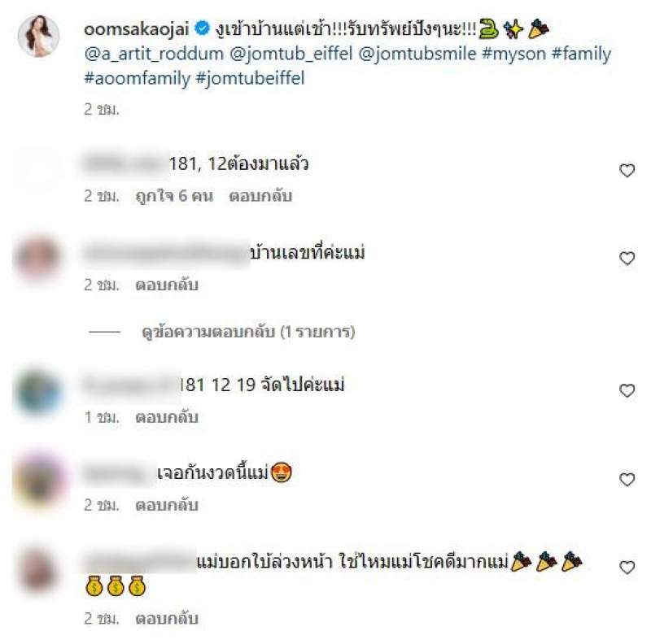Open mention @jomtubsmile

pyautogui.click(x=417, y=54)
